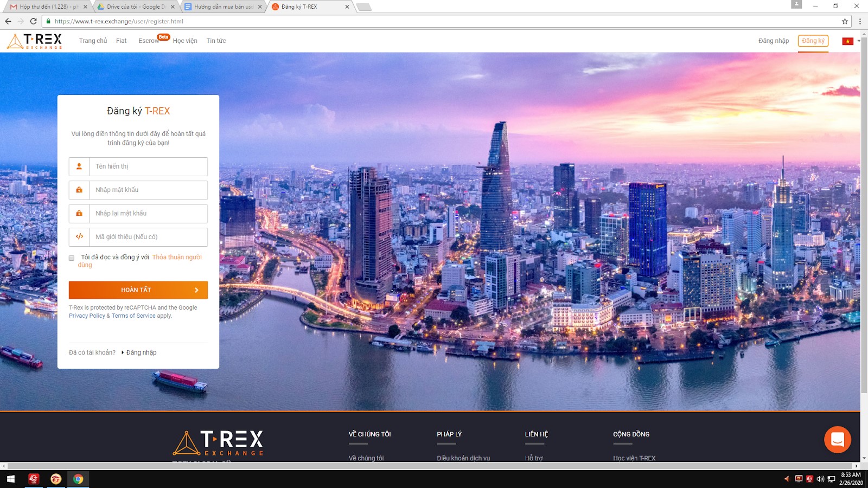This screenshot has height=488, width=868.
Task: Open the Privacy Policy link
Action: 87,316
